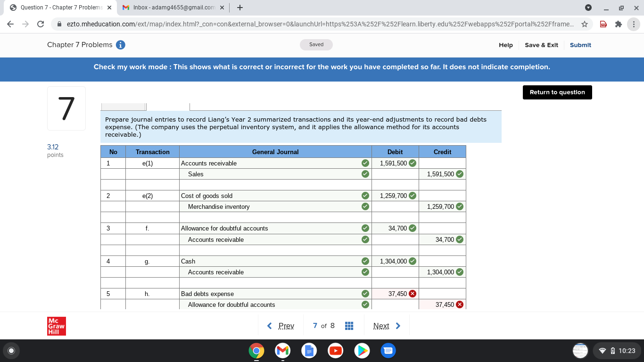This screenshot has width=644, height=362.
Task: Click the green check beside debit 34,700
Action: [x=413, y=228]
